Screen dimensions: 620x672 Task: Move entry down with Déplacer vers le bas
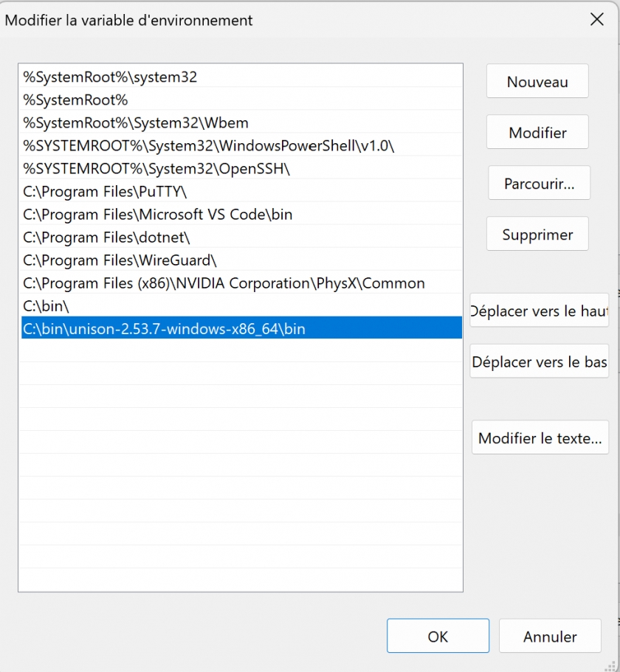(x=539, y=361)
